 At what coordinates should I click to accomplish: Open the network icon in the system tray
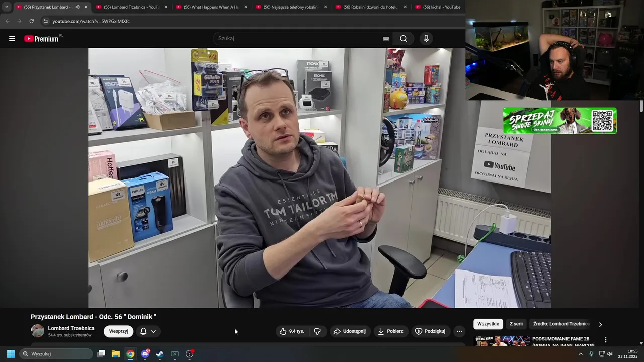pos(602,354)
